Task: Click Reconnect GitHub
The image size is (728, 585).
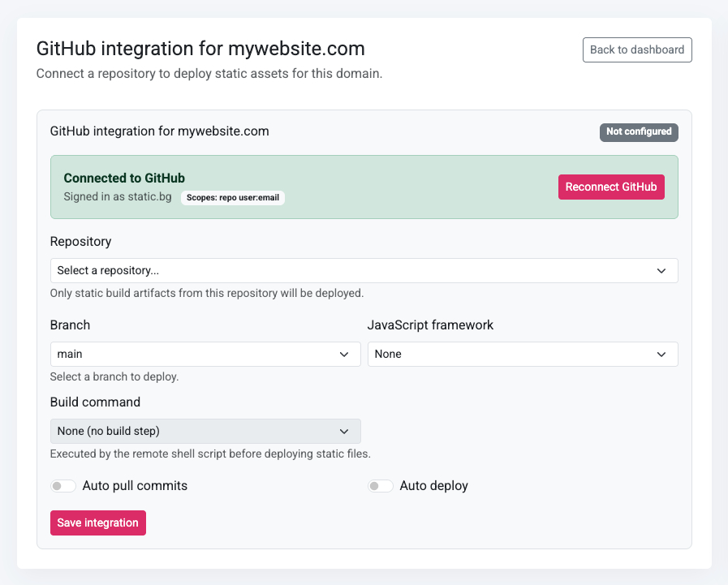Action: pos(611,187)
